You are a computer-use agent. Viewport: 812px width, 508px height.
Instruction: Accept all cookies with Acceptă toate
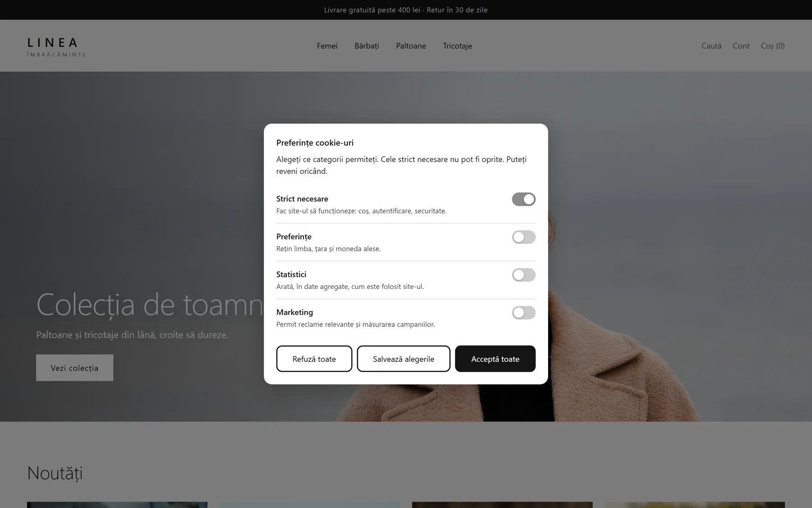click(x=495, y=359)
